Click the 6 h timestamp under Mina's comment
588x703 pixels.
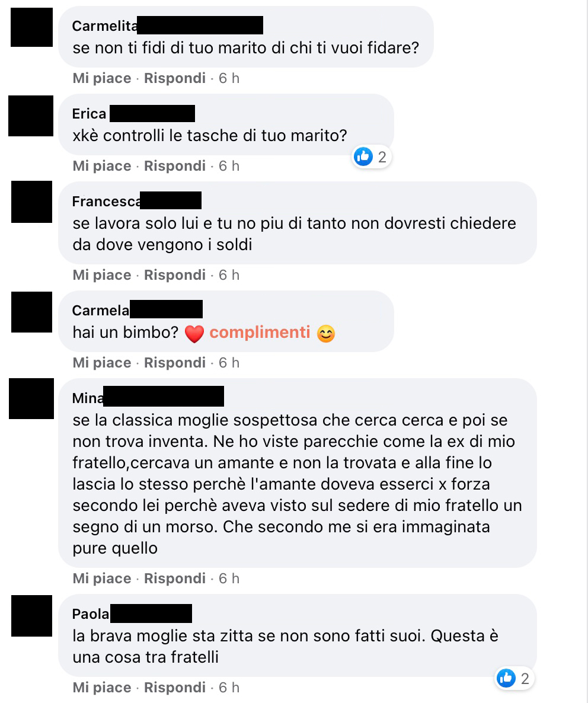tap(229, 579)
